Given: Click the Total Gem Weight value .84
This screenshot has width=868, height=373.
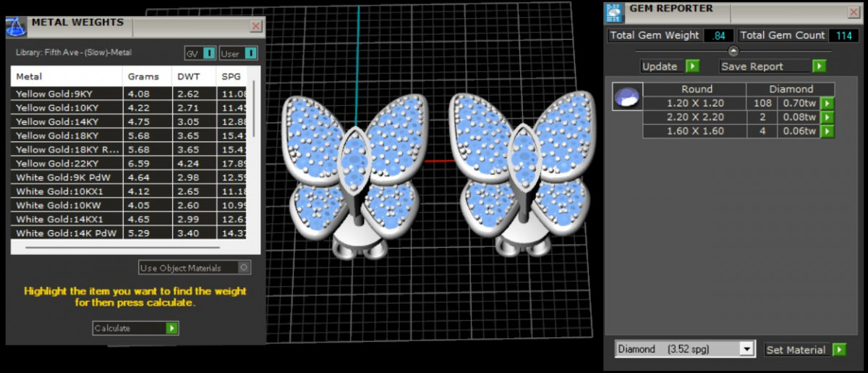Looking at the screenshot, I should (718, 35).
